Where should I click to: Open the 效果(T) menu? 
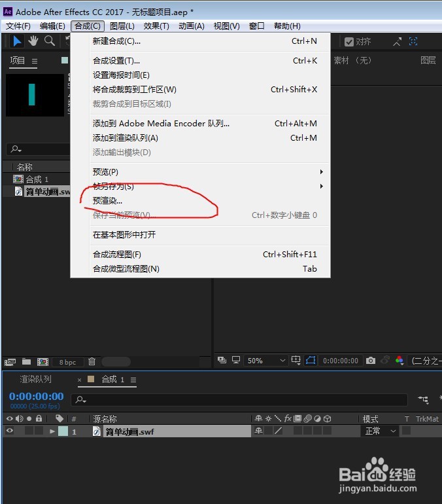(x=156, y=26)
